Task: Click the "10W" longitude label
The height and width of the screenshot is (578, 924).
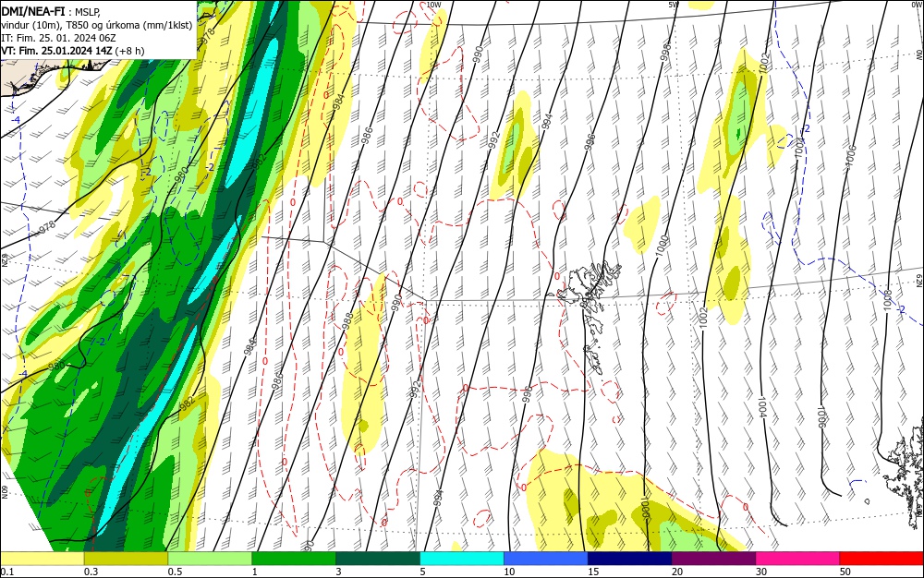Action: tap(433, 5)
